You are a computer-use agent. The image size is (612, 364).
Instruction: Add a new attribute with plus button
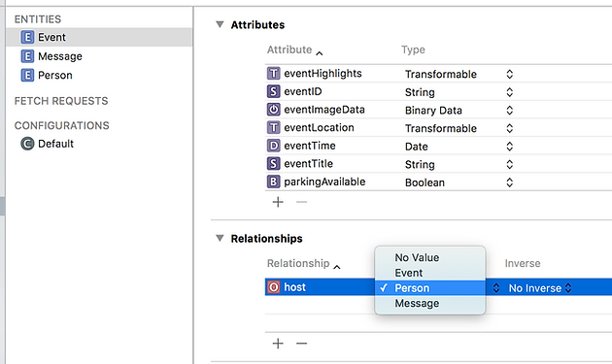[278, 202]
